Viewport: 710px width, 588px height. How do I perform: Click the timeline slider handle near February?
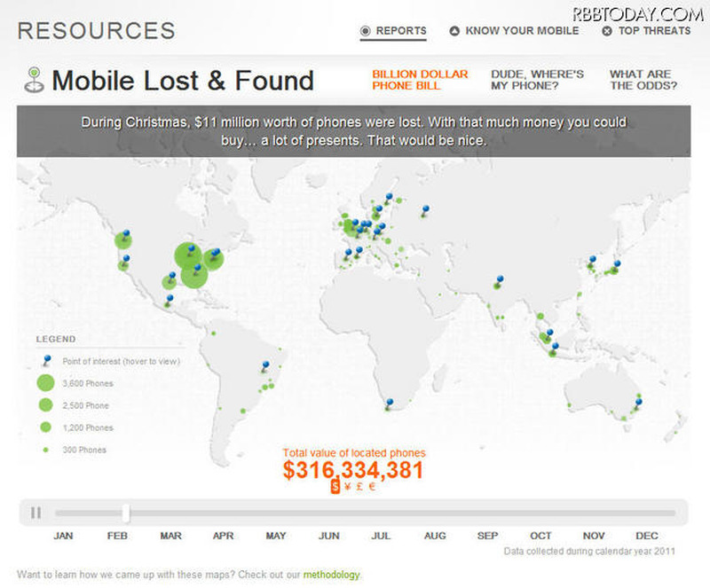tap(126, 513)
